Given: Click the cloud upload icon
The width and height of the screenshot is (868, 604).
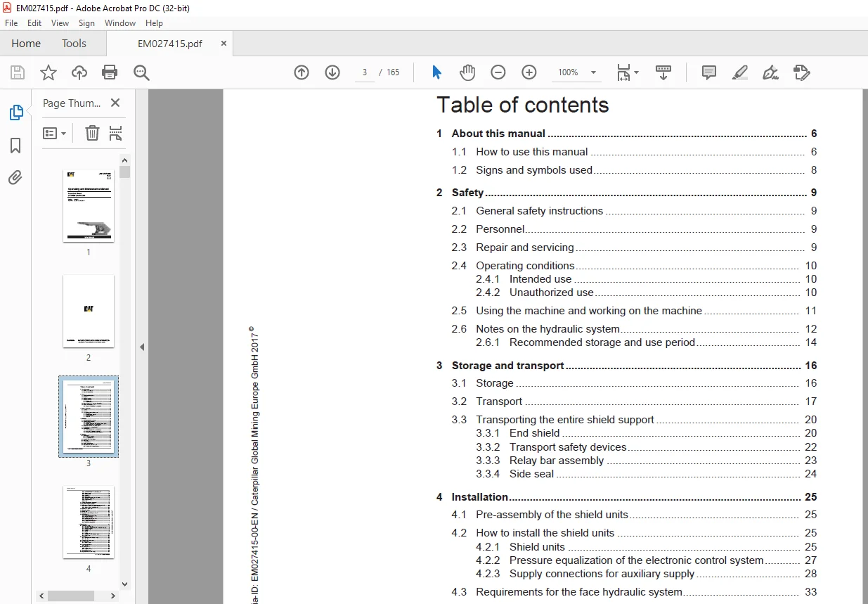Looking at the screenshot, I should tap(79, 72).
